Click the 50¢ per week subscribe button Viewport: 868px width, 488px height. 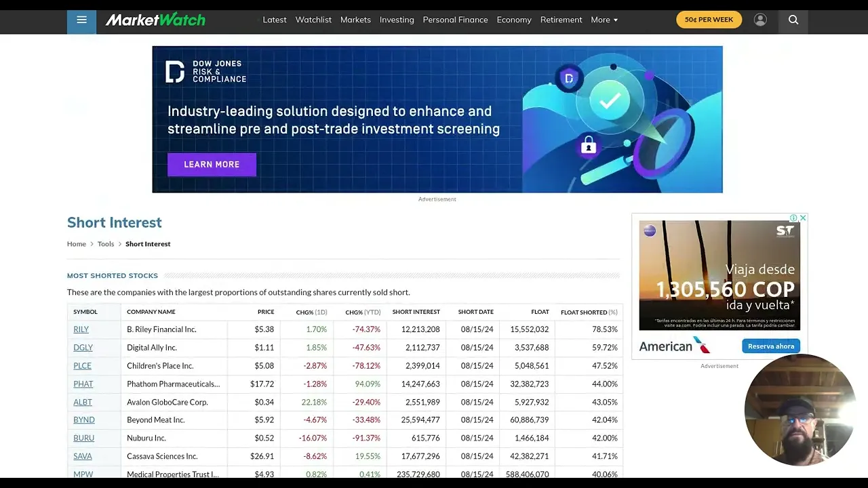tap(709, 20)
